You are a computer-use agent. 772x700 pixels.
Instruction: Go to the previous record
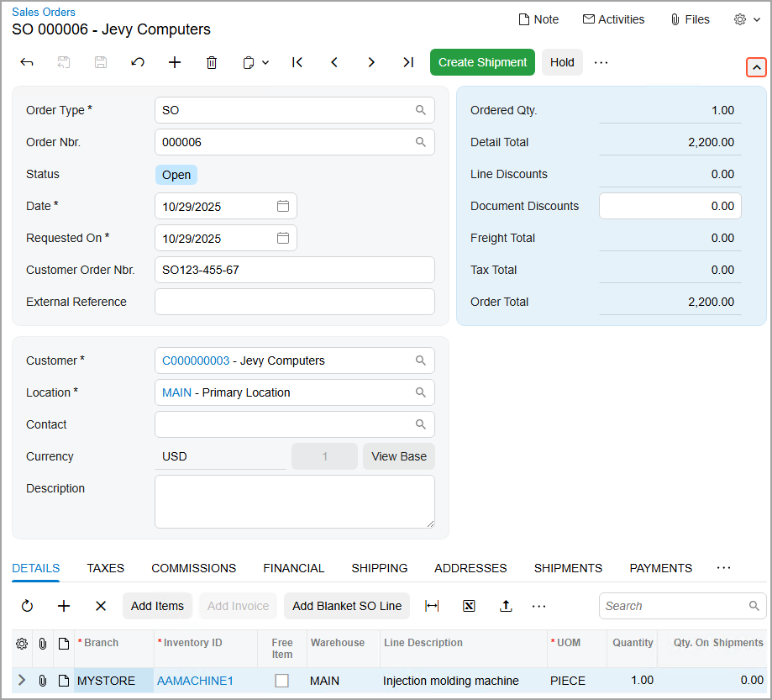coord(334,62)
